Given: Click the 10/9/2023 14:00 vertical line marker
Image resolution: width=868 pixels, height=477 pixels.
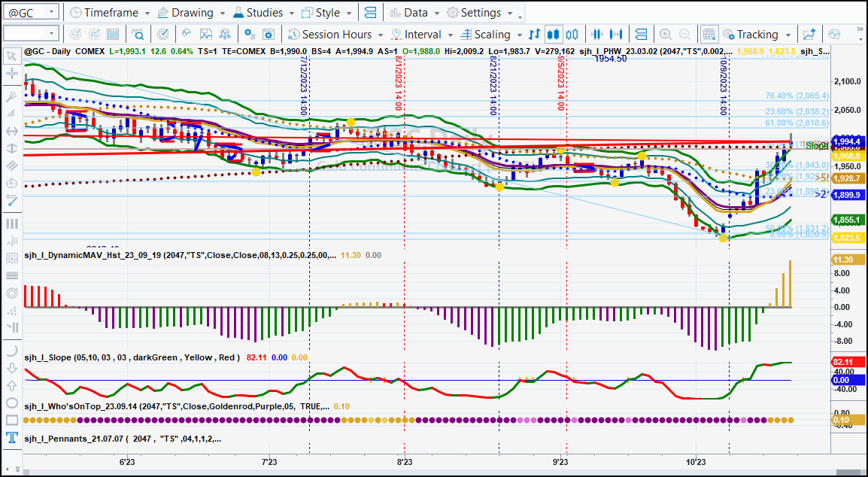Looking at the screenshot, I should pos(723,85).
